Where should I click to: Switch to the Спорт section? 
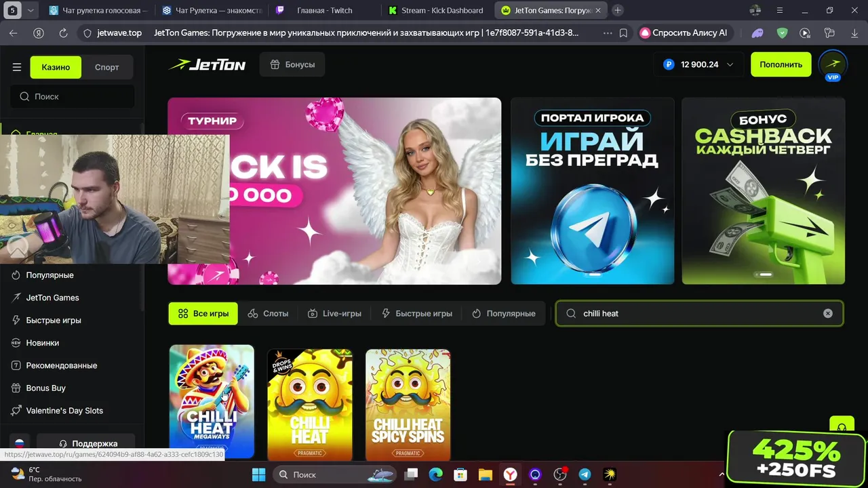[107, 67]
